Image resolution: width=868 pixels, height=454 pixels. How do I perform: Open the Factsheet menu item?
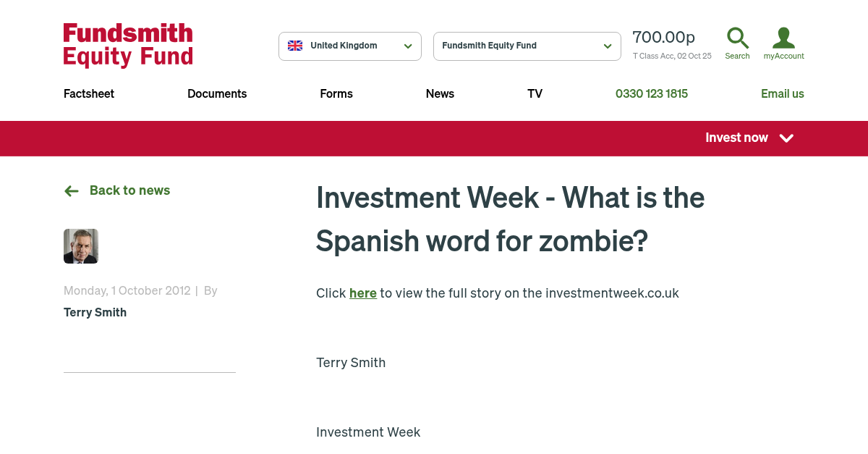[x=89, y=93]
